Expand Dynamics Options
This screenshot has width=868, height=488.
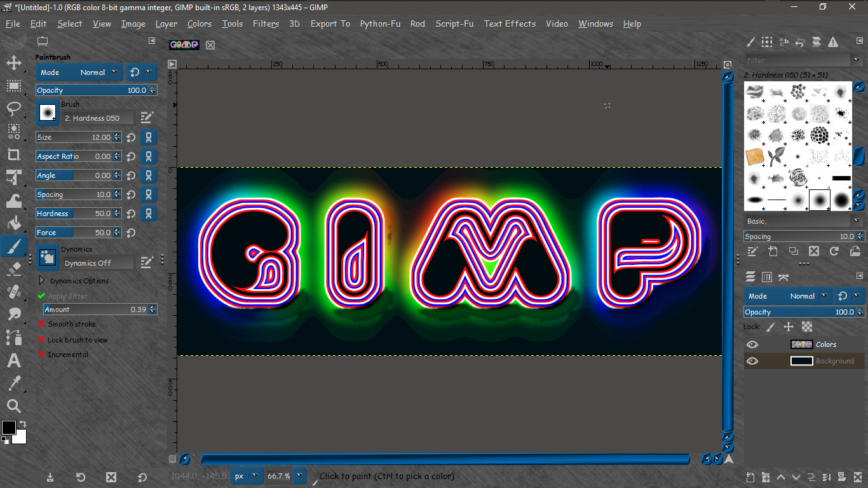click(x=42, y=280)
